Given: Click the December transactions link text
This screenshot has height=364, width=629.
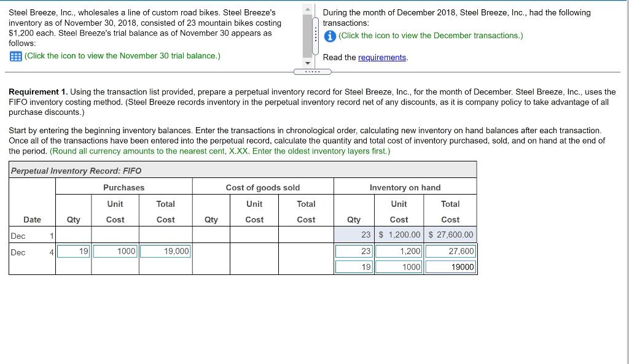Looking at the screenshot, I should click(431, 36).
